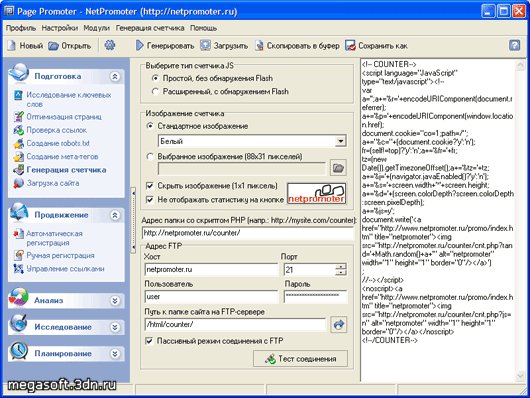Increase port number with up stepper
Image resolution: width=530 pixels, height=398 pixels.
click(341, 267)
